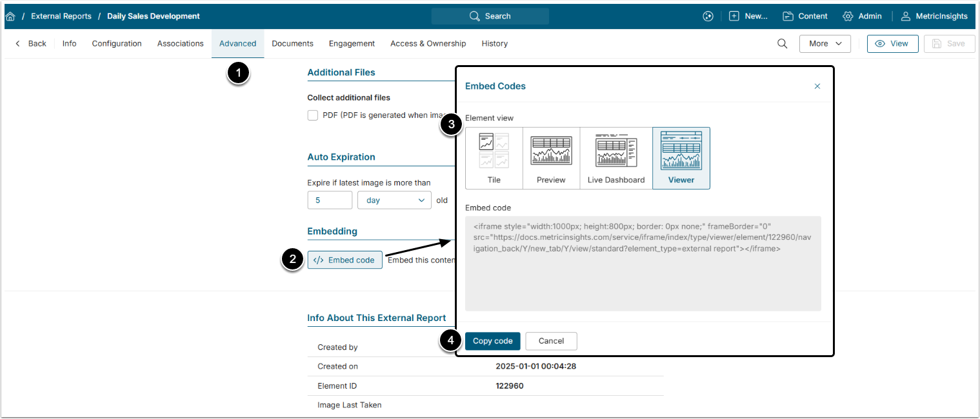The height and width of the screenshot is (419, 980).
Task: Open the day unit dropdown
Action: [x=394, y=200]
